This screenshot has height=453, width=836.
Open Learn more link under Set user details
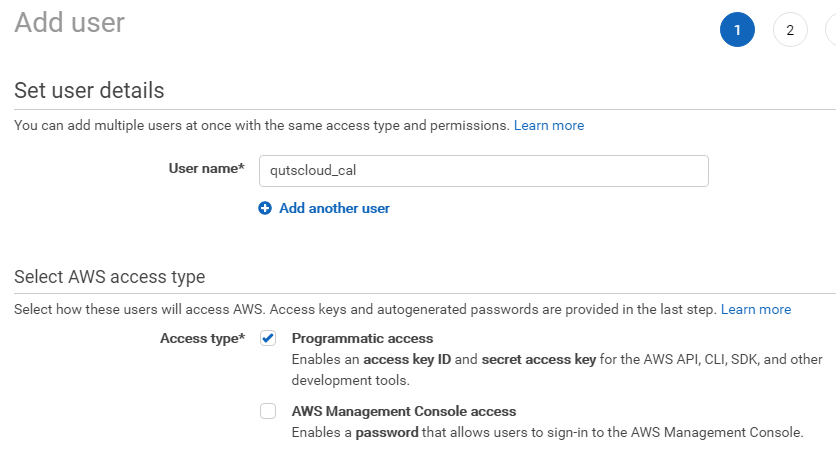coord(549,125)
